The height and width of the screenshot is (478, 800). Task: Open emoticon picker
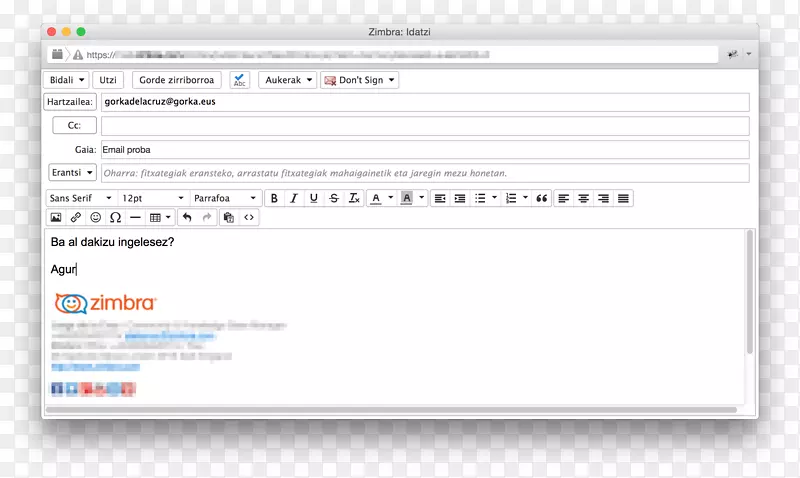tap(95, 217)
